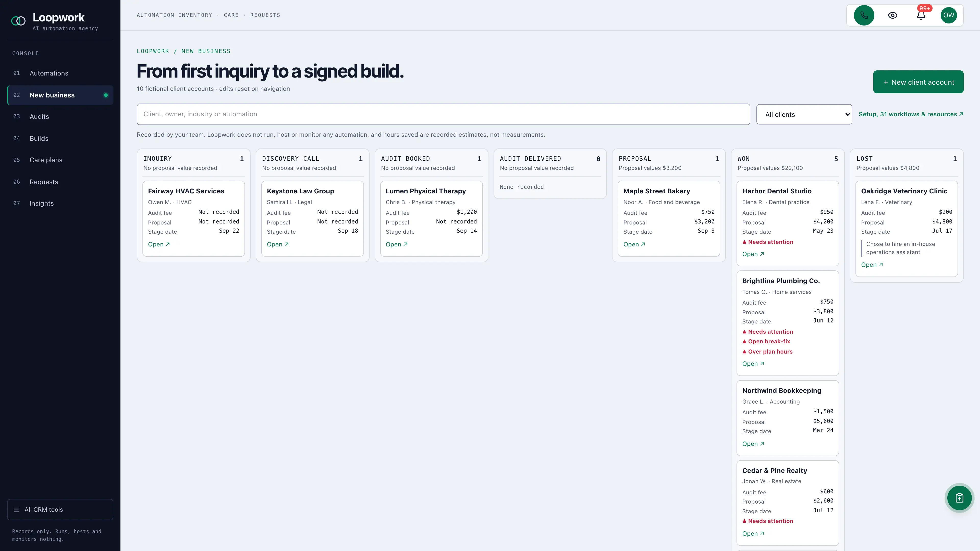The width and height of the screenshot is (980, 551).
Task: Open Keystone Law Group account link
Action: [278, 245]
